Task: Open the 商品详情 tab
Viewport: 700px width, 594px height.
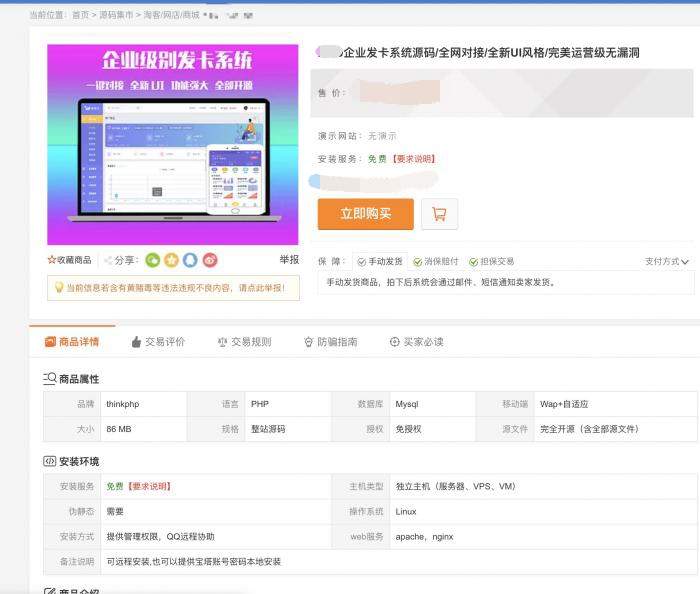Action: point(72,342)
